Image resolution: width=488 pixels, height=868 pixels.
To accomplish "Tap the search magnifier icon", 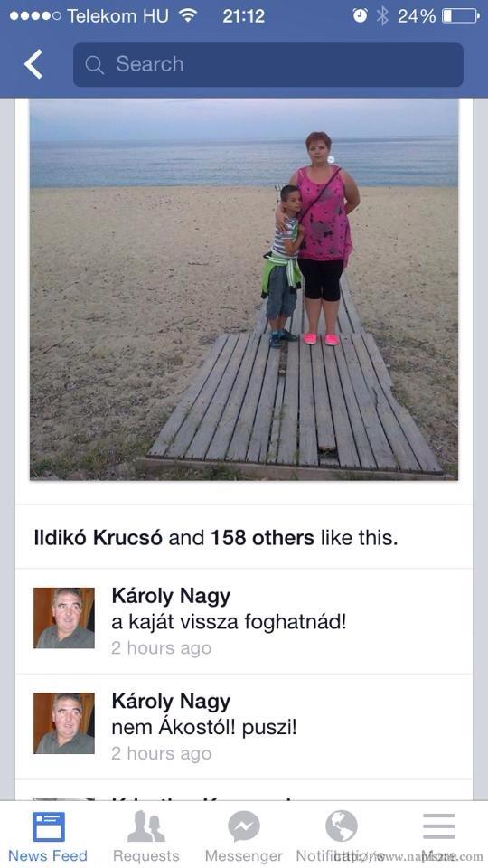I will click(x=95, y=65).
